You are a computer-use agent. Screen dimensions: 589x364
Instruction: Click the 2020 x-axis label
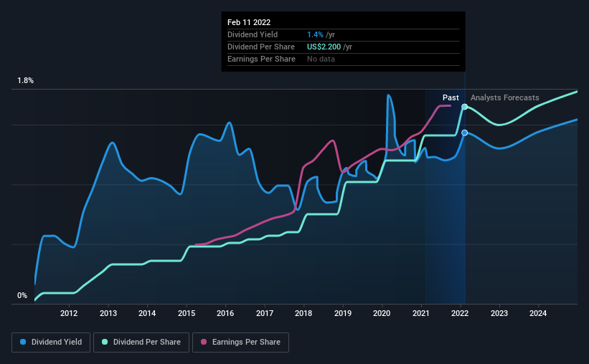point(382,313)
